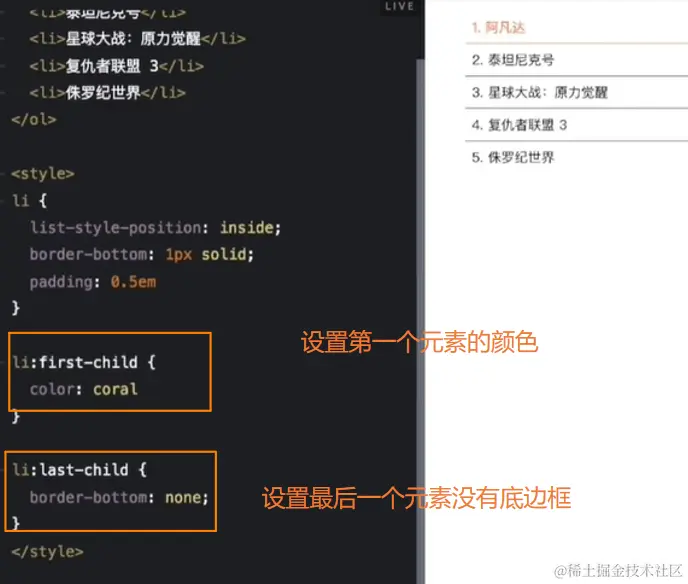This screenshot has width=688, height=584.
Task: Click the 'color: coral' declaration
Action: tap(83, 390)
